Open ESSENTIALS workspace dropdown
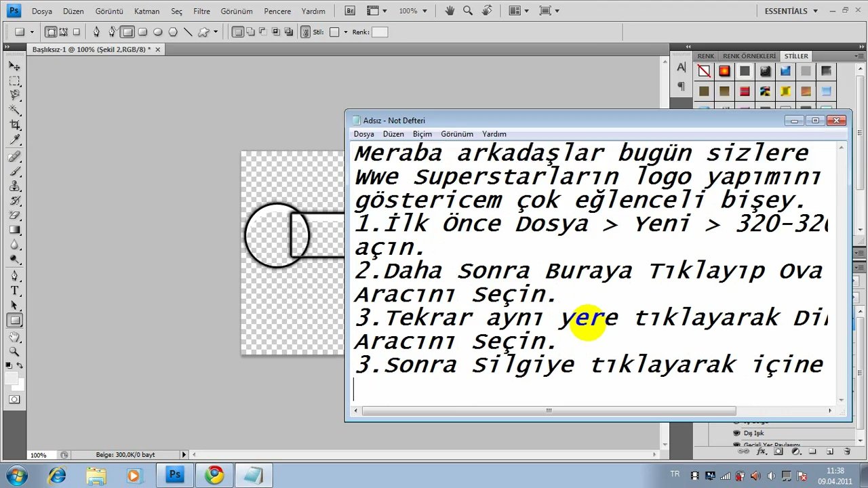This screenshot has height=488, width=868. tap(791, 11)
